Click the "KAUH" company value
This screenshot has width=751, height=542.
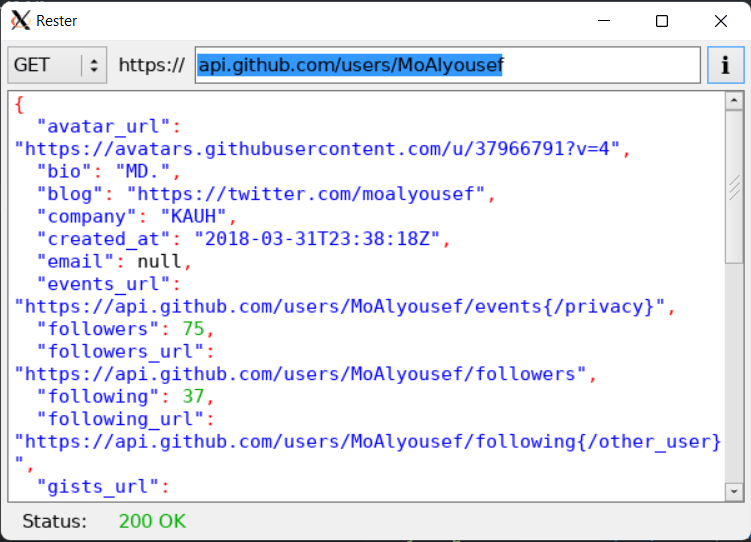point(193,216)
